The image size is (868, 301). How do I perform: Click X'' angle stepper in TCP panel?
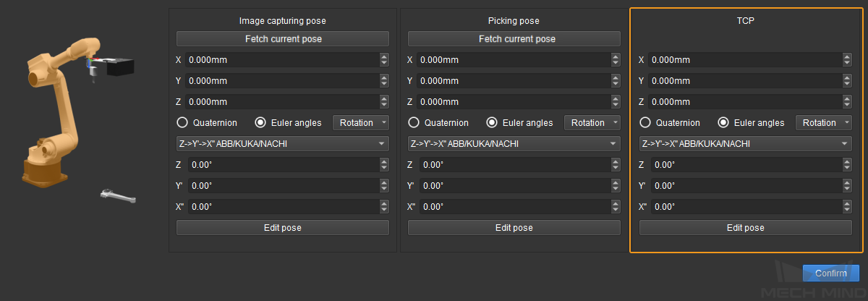(x=847, y=207)
